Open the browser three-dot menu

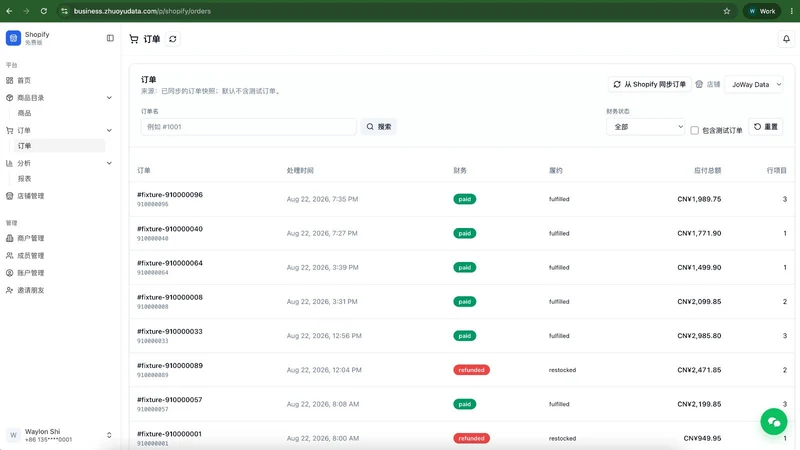click(791, 11)
